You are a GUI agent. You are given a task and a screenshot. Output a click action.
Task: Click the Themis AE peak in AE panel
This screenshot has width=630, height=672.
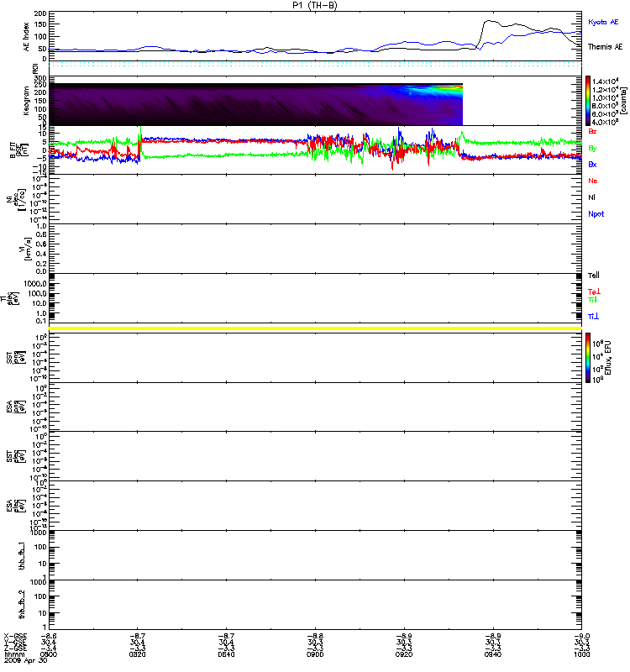(x=489, y=20)
